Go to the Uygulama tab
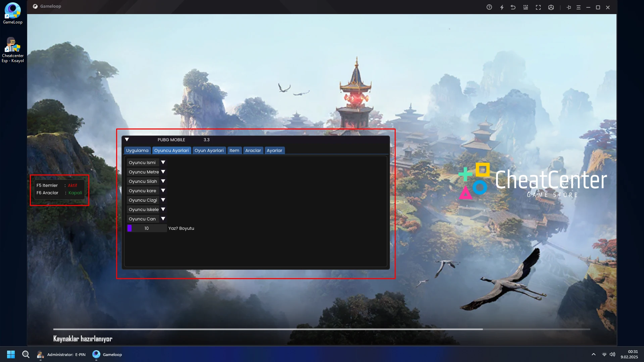 coord(137,150)
